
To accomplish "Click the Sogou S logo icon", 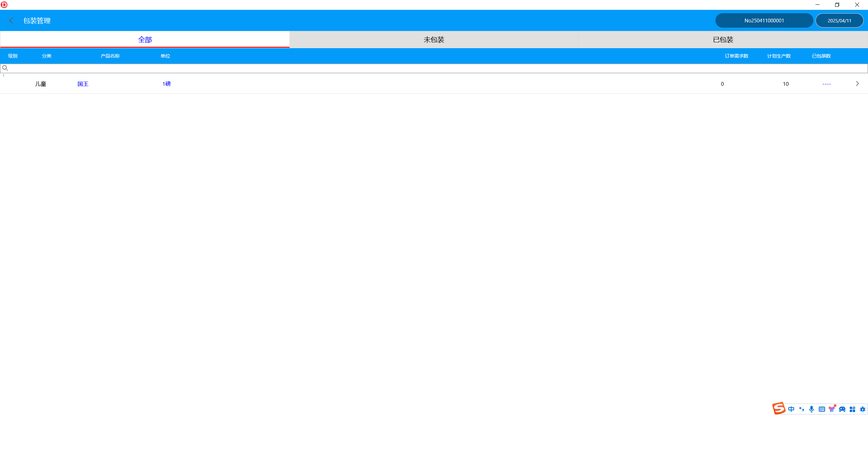I will (x=779, y=408).
